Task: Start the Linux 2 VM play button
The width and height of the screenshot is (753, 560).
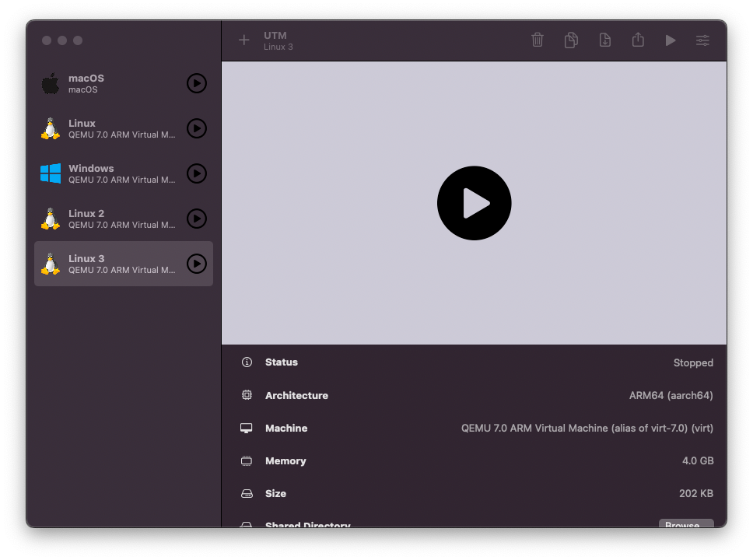Action: (x=196, y=219)
